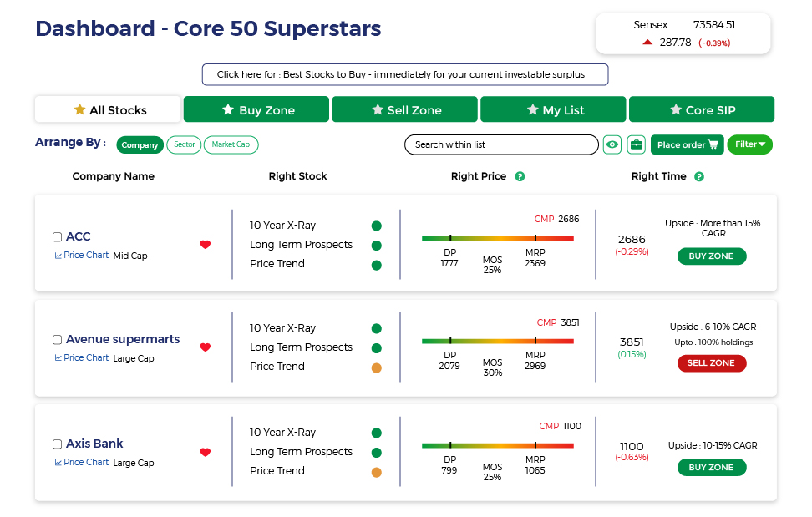Open Axis Bank Price Chart
The image size is (812, 517).
[x=82, y=463]
